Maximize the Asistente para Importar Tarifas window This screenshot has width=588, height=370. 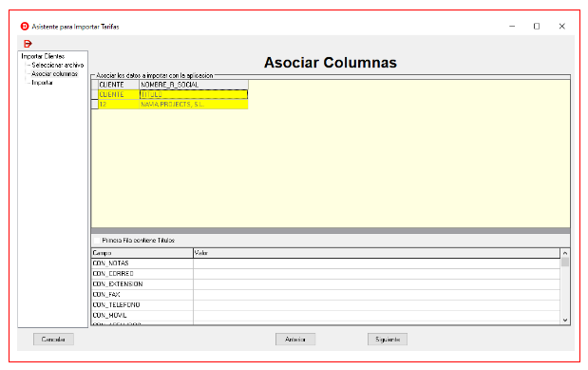click(x=537, y=27)
